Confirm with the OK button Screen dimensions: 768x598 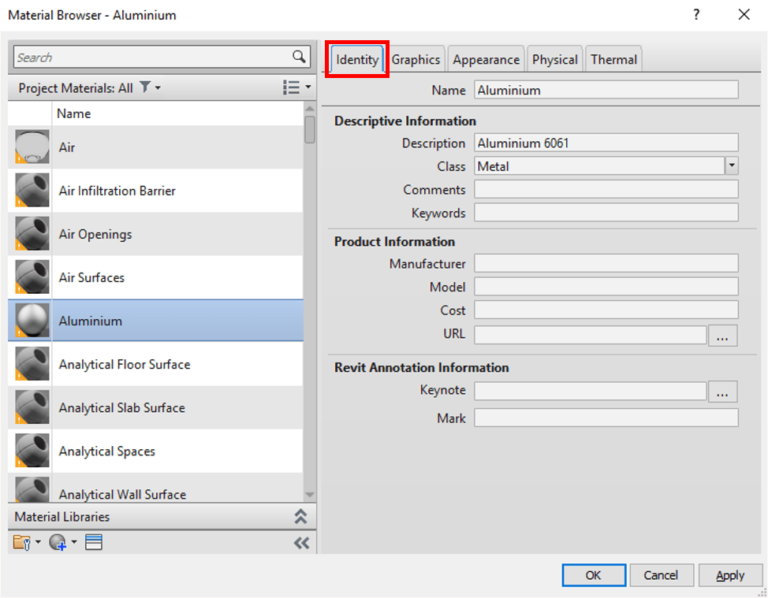click(594, 575)
